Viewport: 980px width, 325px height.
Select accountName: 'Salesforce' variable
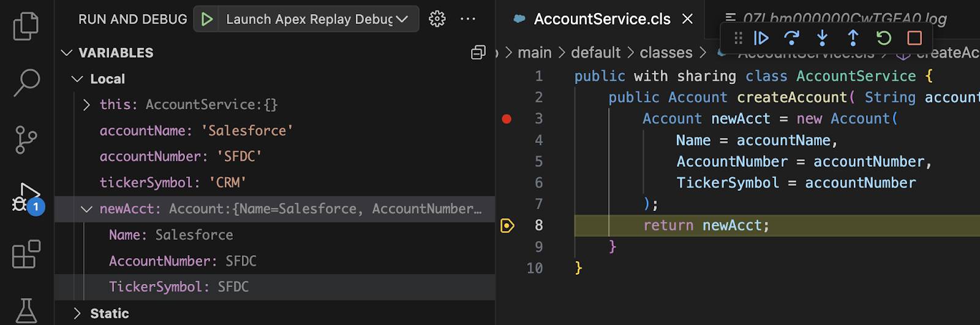click(x=196, y=131)
